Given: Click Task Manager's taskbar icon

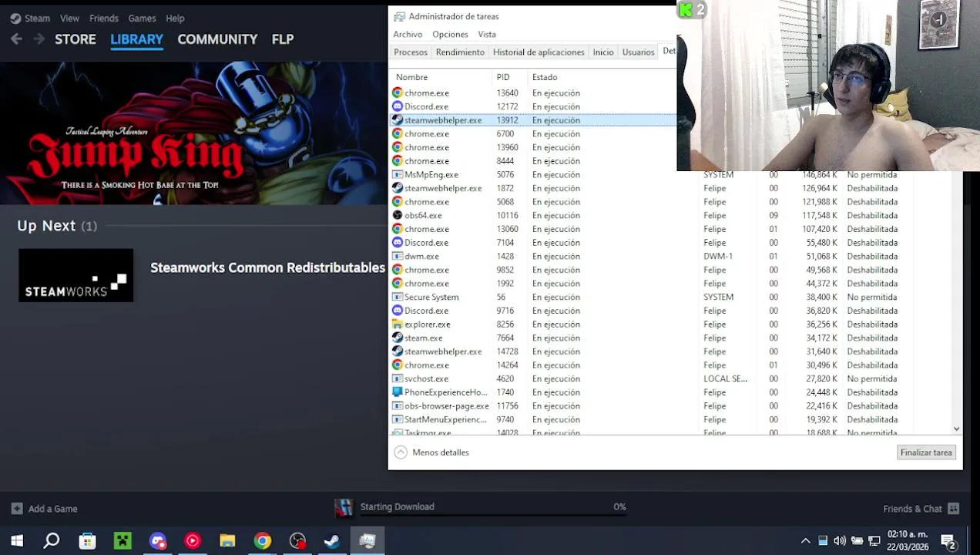Looking at the screenshot, I should (x=367, y=541).
